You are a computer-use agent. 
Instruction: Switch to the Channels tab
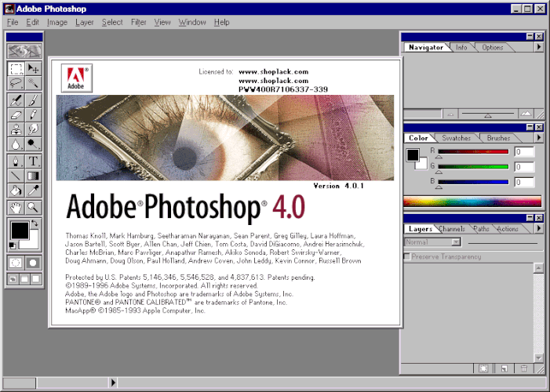(x=453, y=229)
